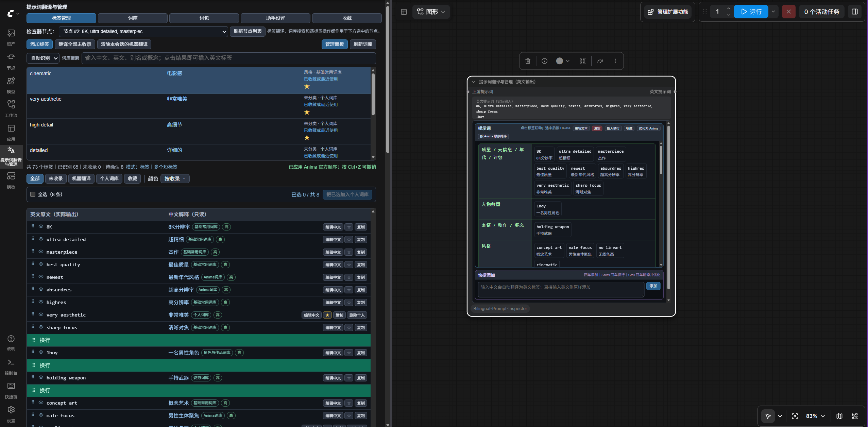Open the 按收录 color sort dropdown
This screenshot has height=427, width=868.
click(175, 179)
